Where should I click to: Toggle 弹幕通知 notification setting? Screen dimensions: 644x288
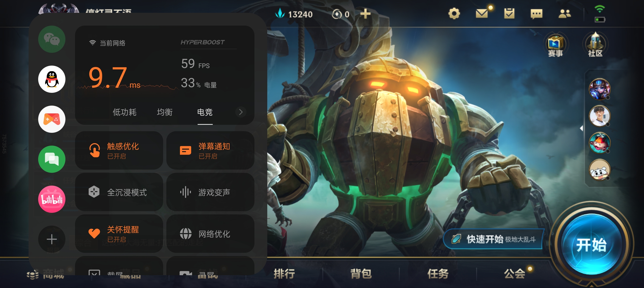tap(210, 150)
